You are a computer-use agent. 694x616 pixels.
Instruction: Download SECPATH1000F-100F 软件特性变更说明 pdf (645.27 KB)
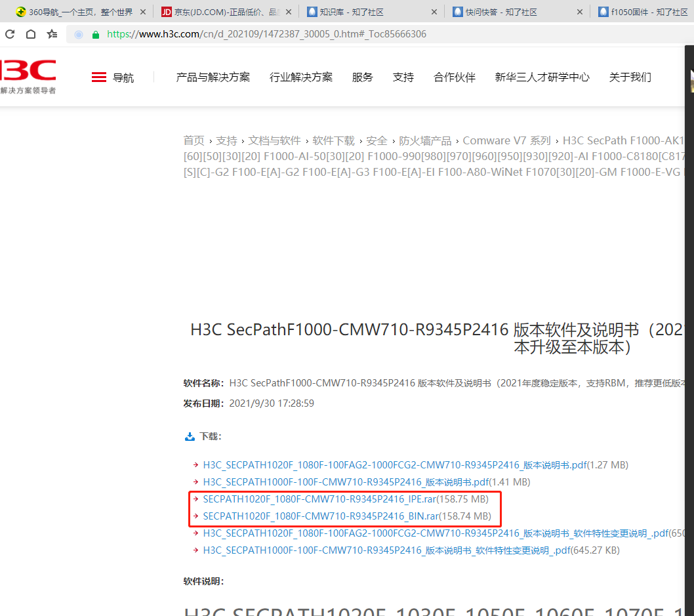(x=387, y=550)
